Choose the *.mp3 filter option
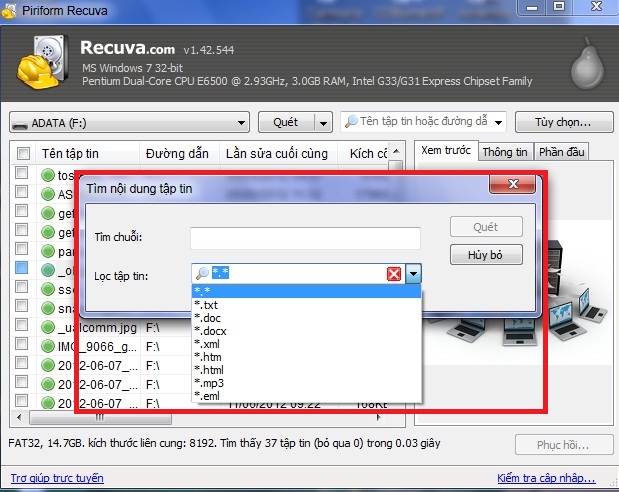This screenshot has width=619, height=492. click(x=306, y=383)
